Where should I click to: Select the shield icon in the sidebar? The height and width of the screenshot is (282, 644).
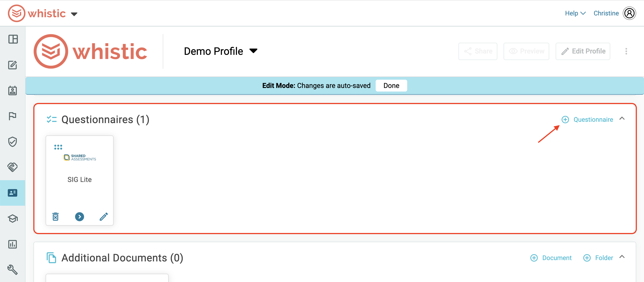(13, 141)
